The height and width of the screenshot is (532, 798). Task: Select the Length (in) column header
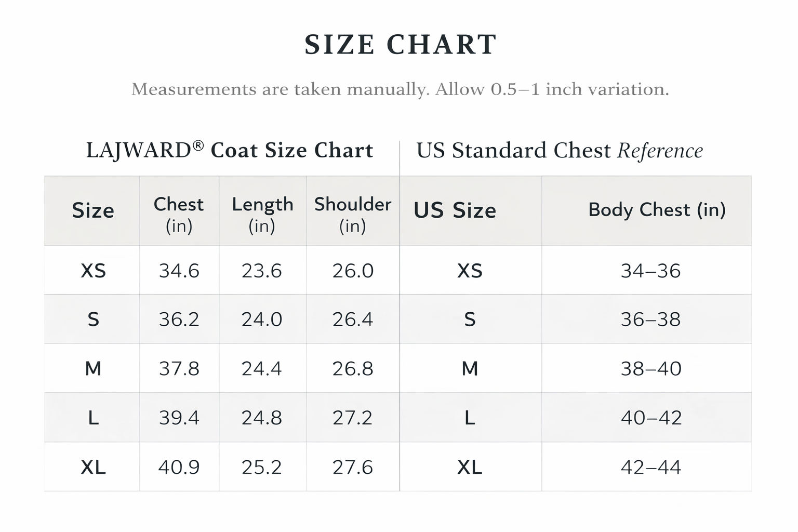tap(262, 214)
